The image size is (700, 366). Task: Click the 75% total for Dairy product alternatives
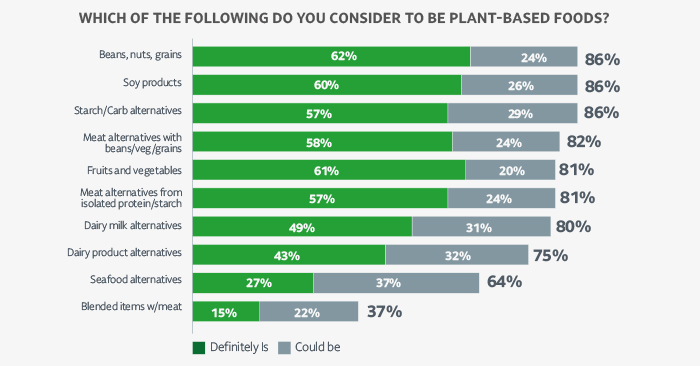click(550, 256)
